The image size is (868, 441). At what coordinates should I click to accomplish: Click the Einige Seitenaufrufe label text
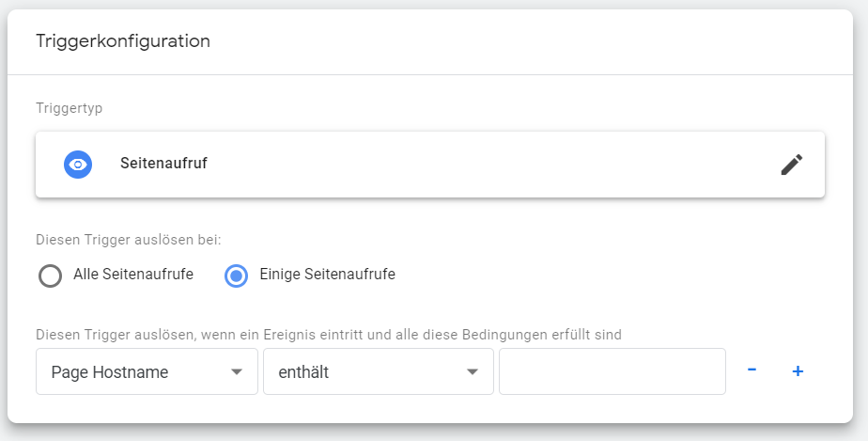tap(327, 275)
